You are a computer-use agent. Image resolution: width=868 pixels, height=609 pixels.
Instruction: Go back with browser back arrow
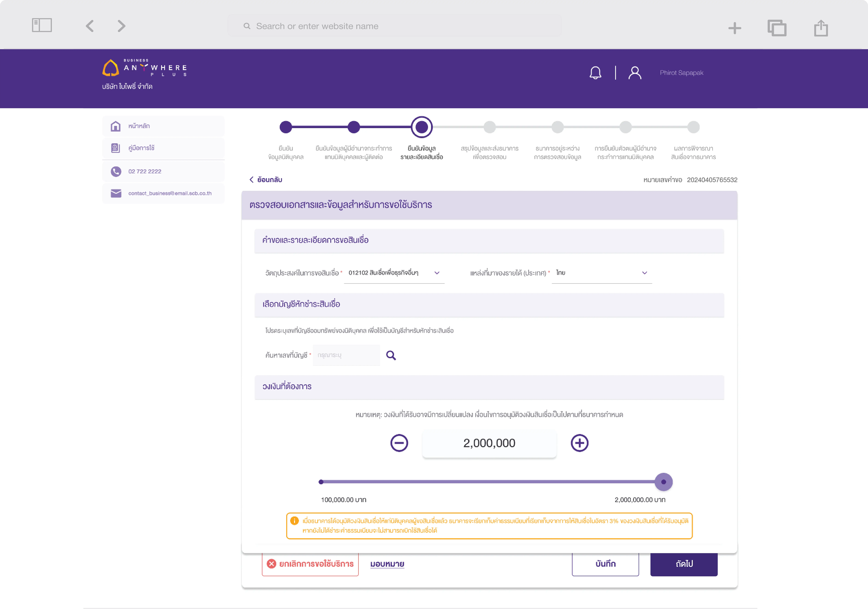[90, 26]
